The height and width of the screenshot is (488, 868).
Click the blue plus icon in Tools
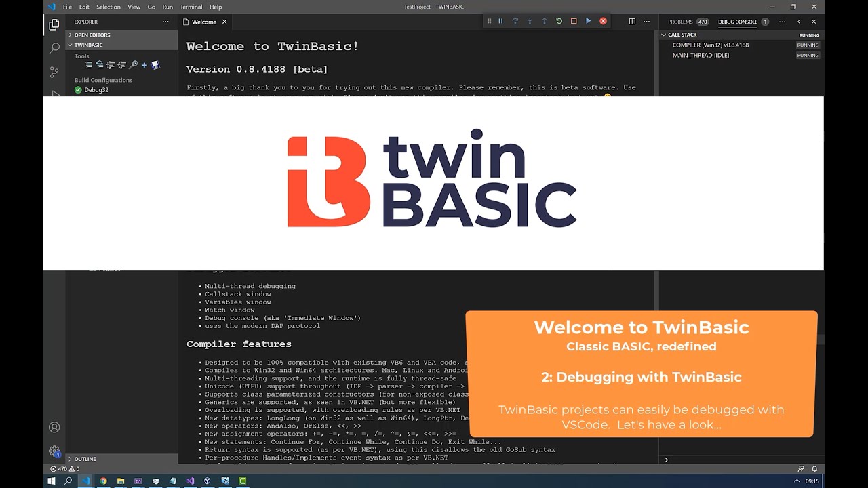click(144, 65)
